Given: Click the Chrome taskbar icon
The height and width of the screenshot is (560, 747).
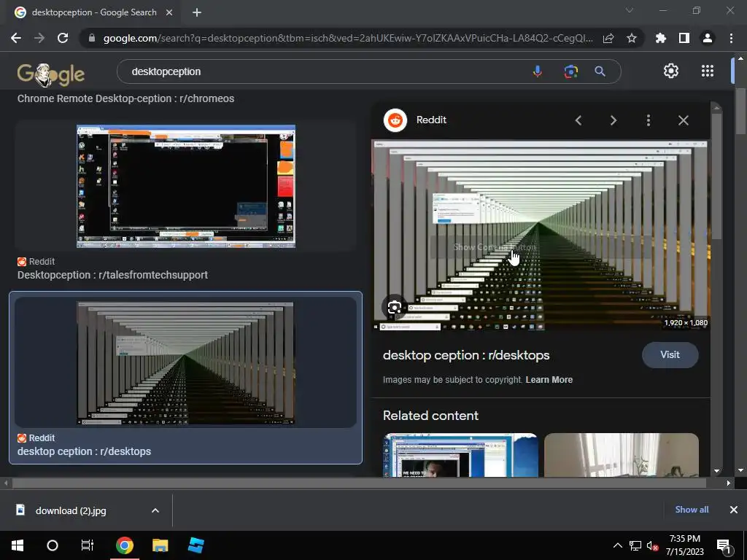Looking at the screenshot, I should pyautogui.click(x=124, y=545).
